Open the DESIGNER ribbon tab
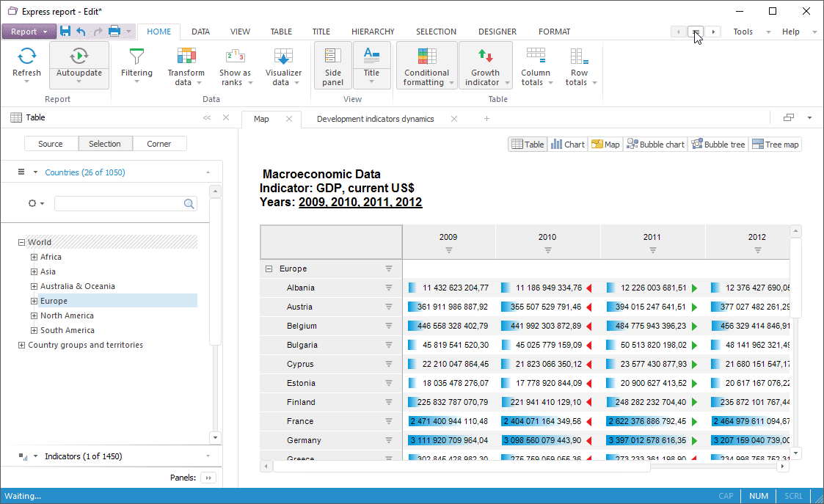The width and height of the screenshot is (824, 504). tap(497, 32)
